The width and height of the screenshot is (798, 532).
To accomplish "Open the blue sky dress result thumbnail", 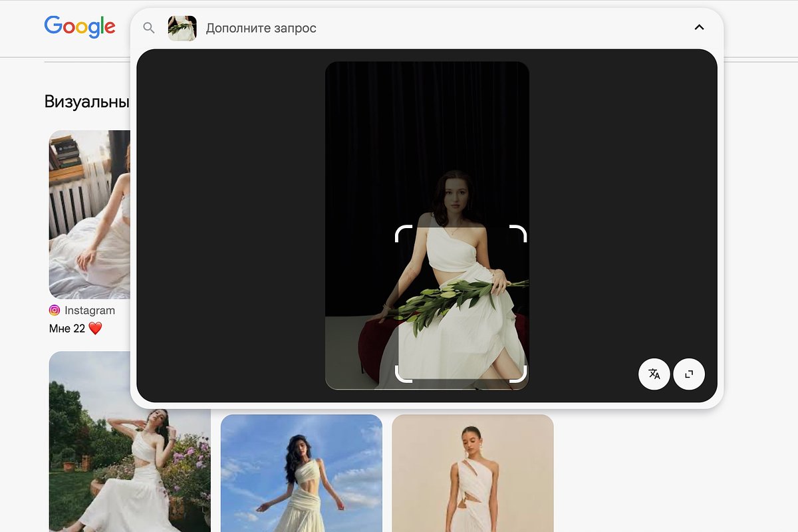I will point(301,473).
